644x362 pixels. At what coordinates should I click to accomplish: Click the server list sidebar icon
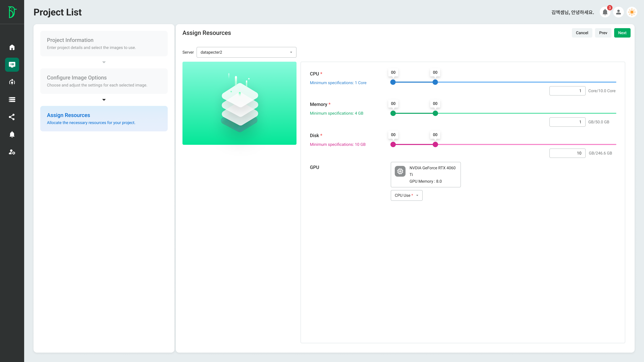12,99
